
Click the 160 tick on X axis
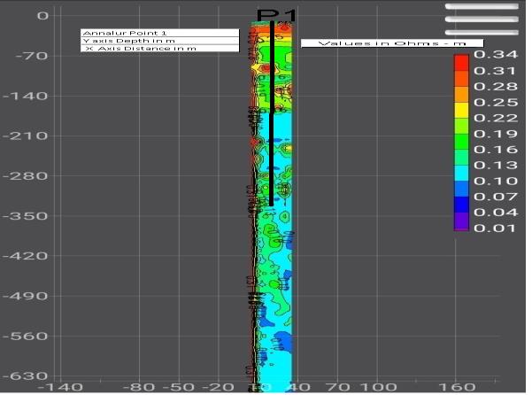465,388
